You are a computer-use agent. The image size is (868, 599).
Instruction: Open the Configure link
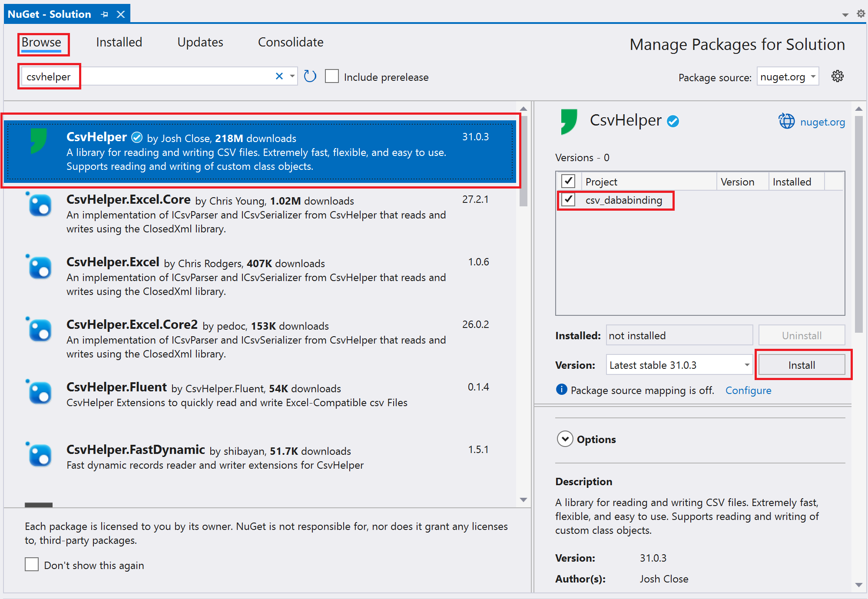[748, 391]
